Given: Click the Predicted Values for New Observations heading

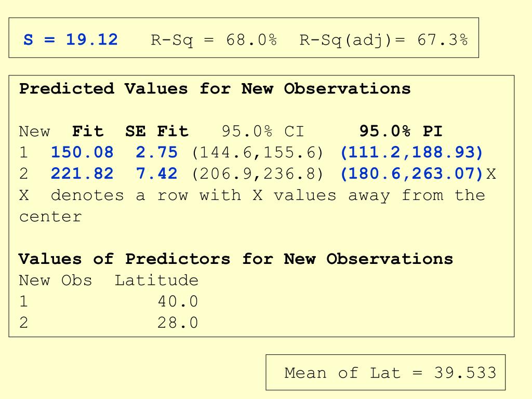Looking at the screenshot, I should [215, 88].
